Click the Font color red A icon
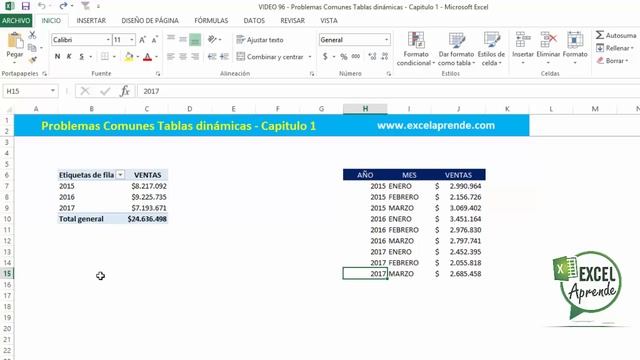Image resolution: width=640 pixels, height=360 pixels. (x=148, y=56)
